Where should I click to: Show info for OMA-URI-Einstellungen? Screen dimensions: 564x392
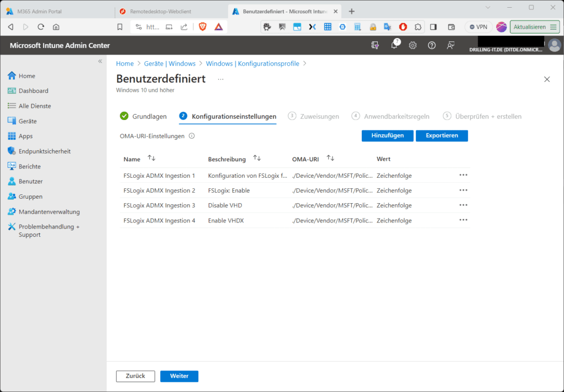click(x=192, y=136)
